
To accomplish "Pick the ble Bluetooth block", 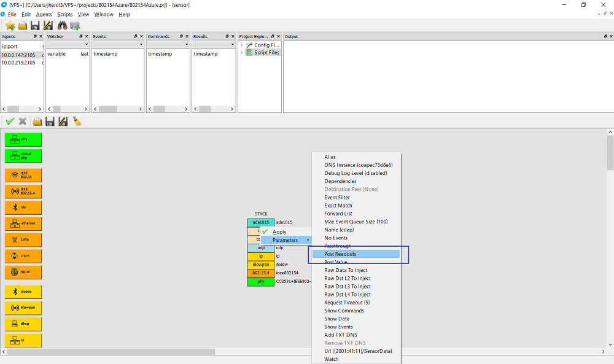I will [x=23, y=207].
